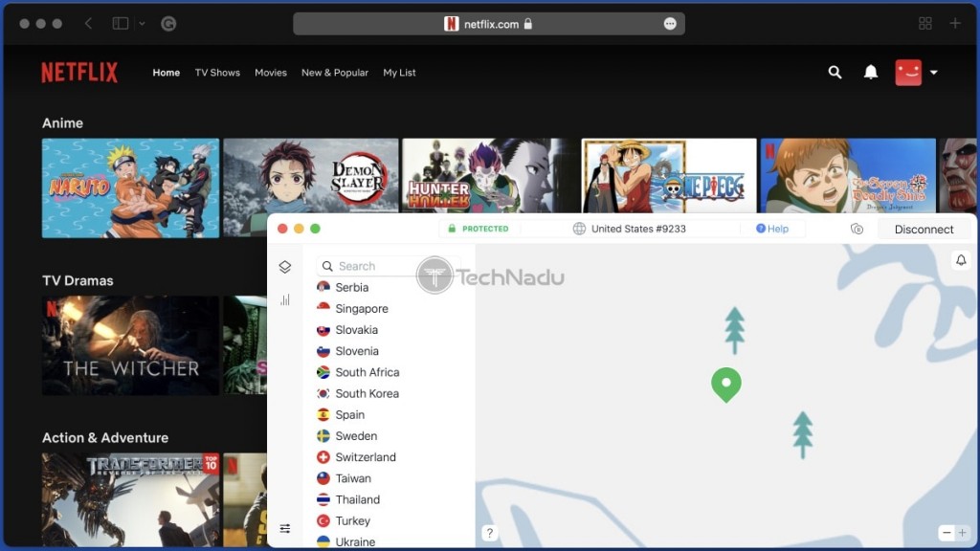Click the Action & Adventure row heading
980x551 pixels.
pyautogui.click(x=105, y=437)
